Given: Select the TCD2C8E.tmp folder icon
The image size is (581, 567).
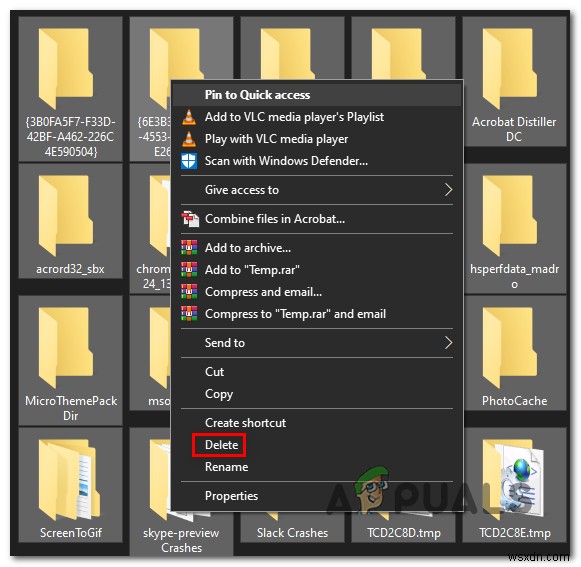Looking at the screenshot, I should coord(513,480).
